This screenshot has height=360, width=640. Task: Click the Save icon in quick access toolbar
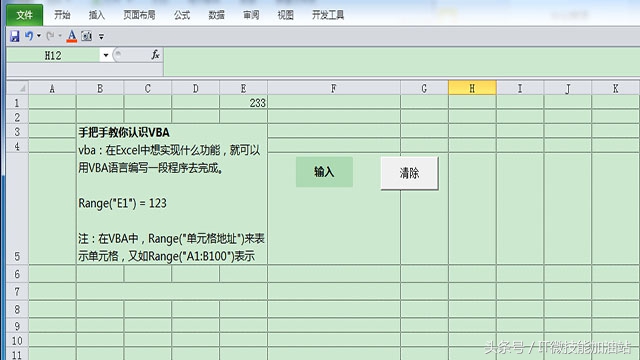click(x=15, y=36)
